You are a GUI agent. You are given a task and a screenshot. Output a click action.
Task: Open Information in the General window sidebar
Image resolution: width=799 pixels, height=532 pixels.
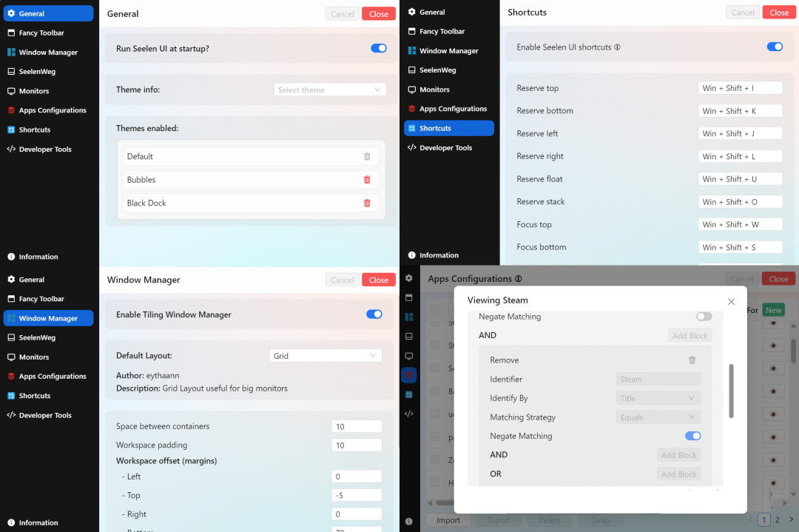click(x=48, y=257)
